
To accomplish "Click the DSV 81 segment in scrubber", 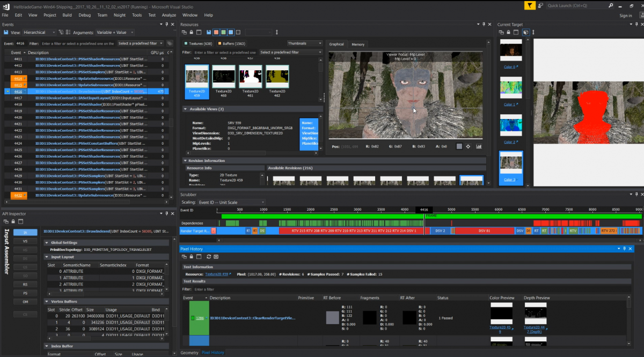I will pyautogui.click(x=484, y=230).
